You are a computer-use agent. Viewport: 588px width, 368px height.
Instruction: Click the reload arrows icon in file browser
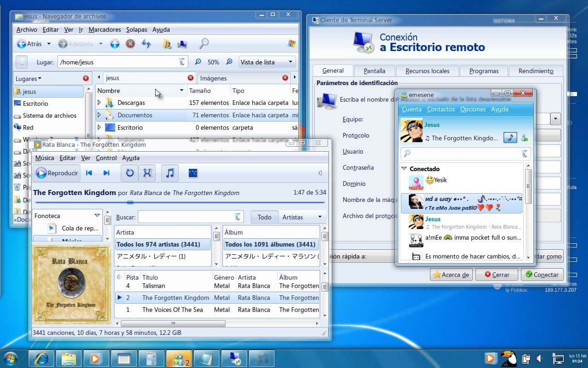coord(146,44)
